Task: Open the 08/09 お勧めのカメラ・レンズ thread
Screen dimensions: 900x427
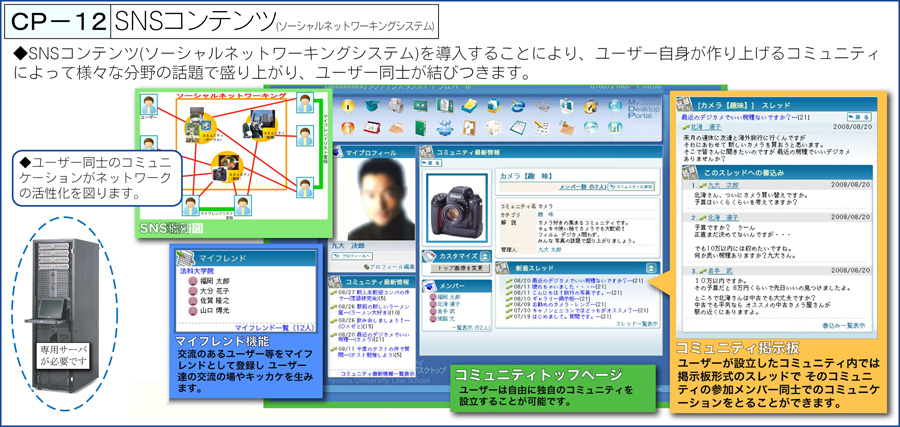Action: [x=560, y=304]
